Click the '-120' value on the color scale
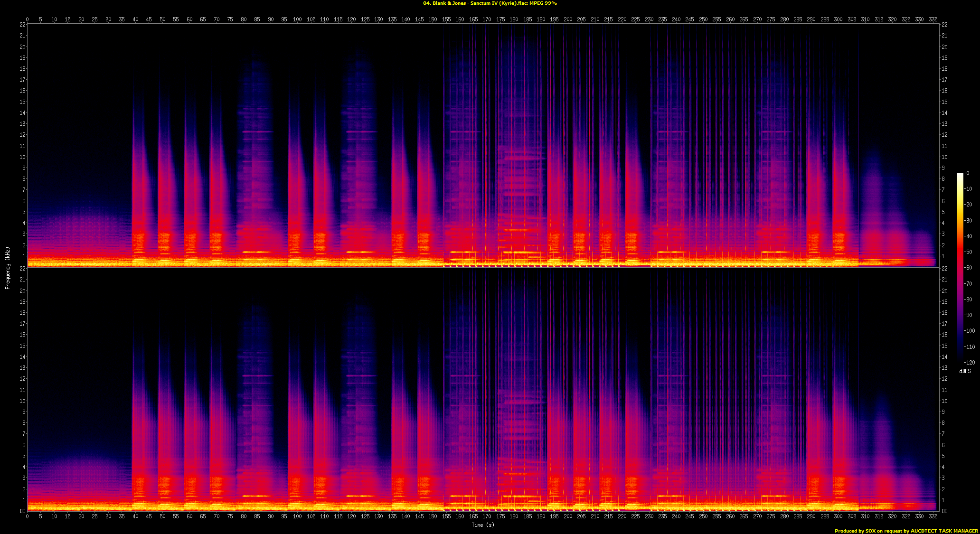 coord(969,363)
